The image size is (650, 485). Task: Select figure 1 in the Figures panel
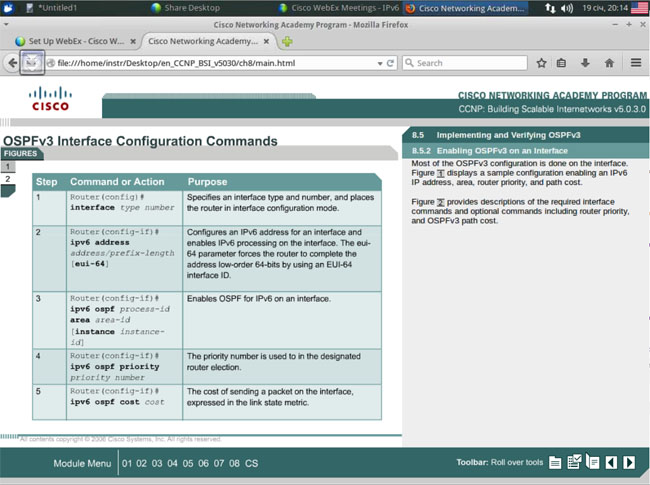coord(7,166)
